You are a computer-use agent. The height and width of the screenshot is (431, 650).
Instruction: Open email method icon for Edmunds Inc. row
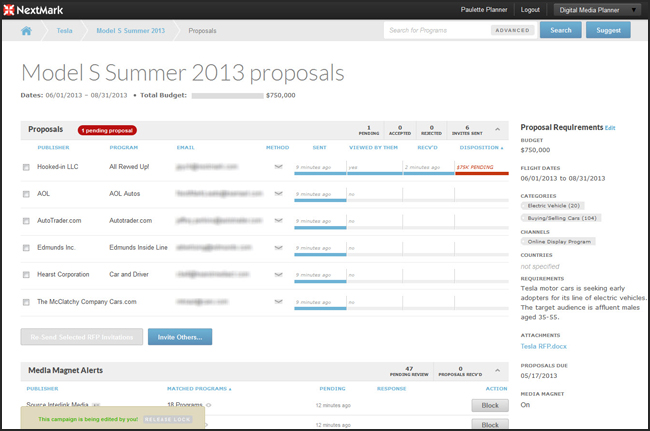(279, 247)
